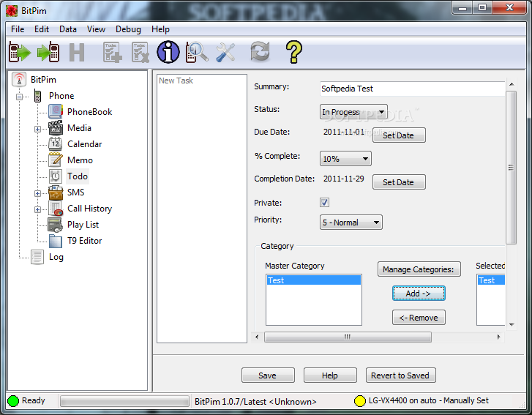532x415 pixels.
Task: Click the Revert to Saved button
Action: click(400, 375)
